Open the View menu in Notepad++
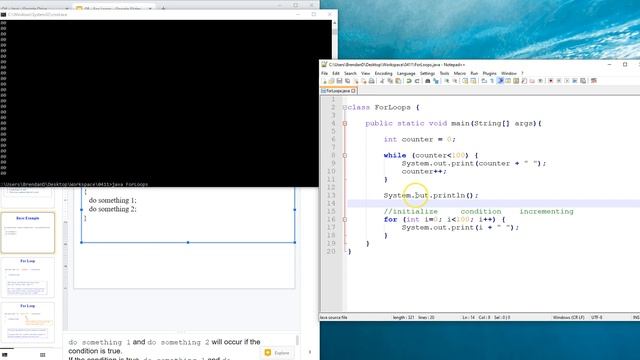This screenshot has width=640, height=360. 365,73
